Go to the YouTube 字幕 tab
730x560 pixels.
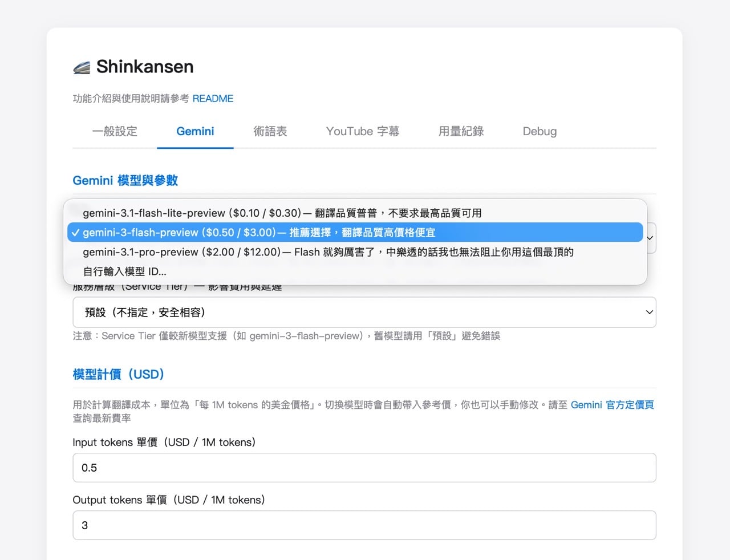[363, 131]
